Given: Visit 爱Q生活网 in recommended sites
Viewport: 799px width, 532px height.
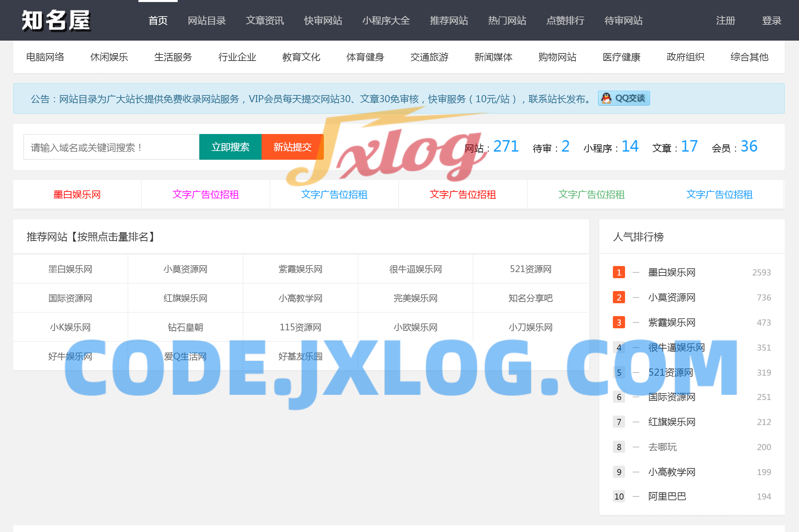Looking at the screenshot, I should (x=185, y=356).
